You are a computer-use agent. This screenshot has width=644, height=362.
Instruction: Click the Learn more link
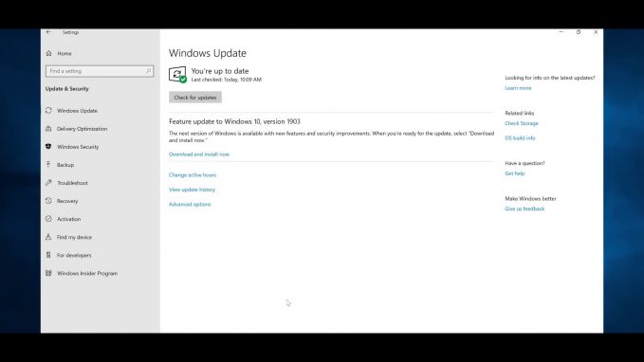pyautogui.click(x=518, y=88)
